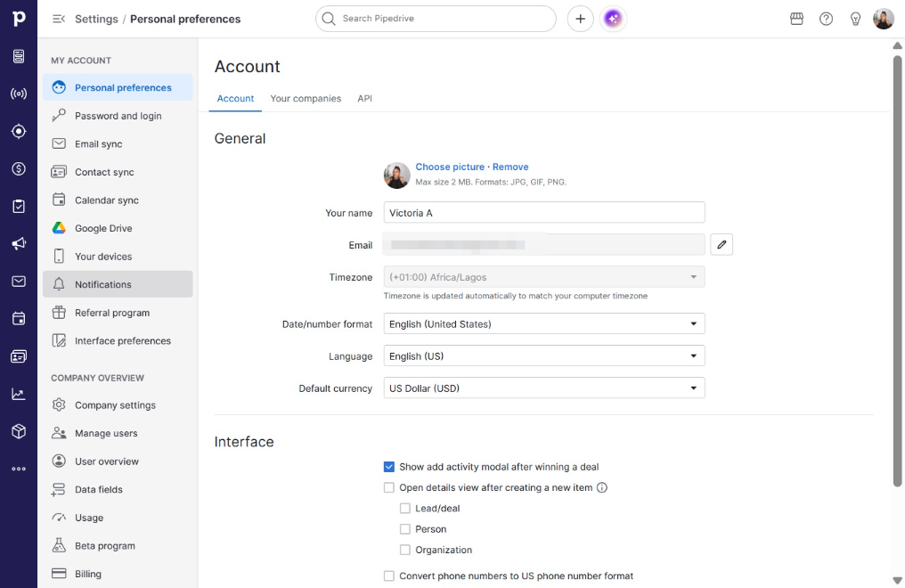Open Password and login settings
Image resolution: width=905 pixels, height=588 pixels.
click(x=118, y=116)
